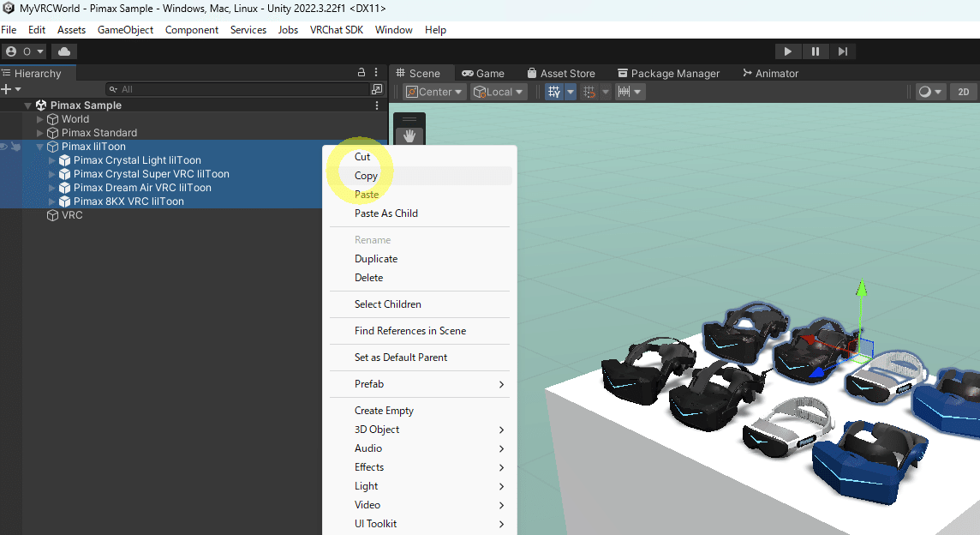Image resolution: width=980 pixels, height=535 pixels.
Task: Toggle grid visibility icon
Action: pos(554,92)
